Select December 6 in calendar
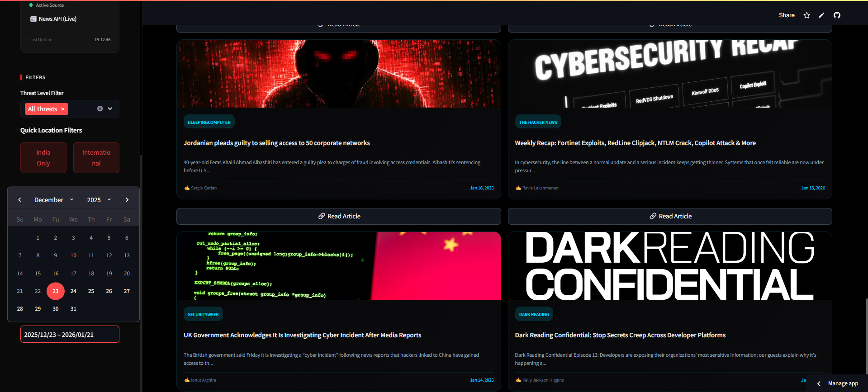This screenshot has width=868, height=392. (127, 238)
